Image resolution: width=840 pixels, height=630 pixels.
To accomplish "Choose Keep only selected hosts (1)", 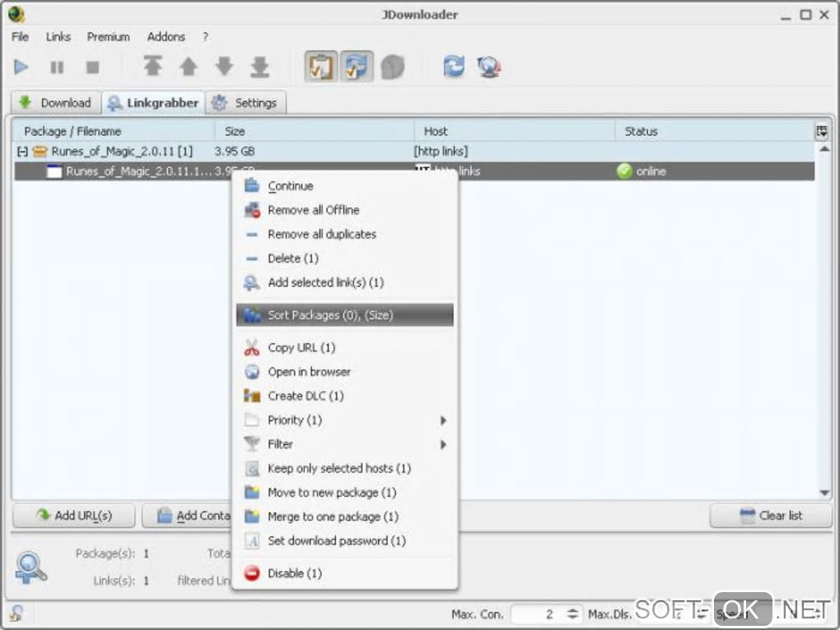I will click(x=344, y=469).
